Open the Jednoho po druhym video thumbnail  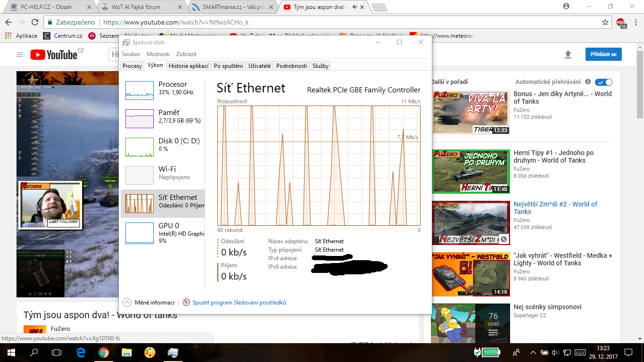click(x=471, y=172)
